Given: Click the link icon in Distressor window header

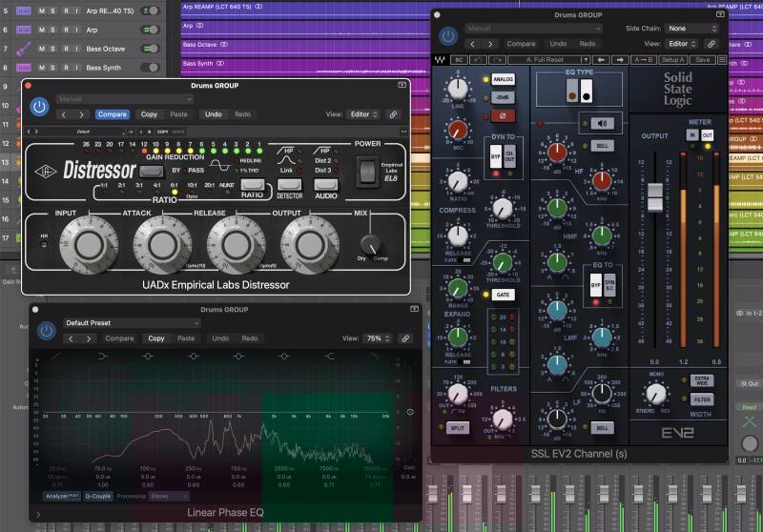Looking at the screenshot, I should click(x=393, y=114).
